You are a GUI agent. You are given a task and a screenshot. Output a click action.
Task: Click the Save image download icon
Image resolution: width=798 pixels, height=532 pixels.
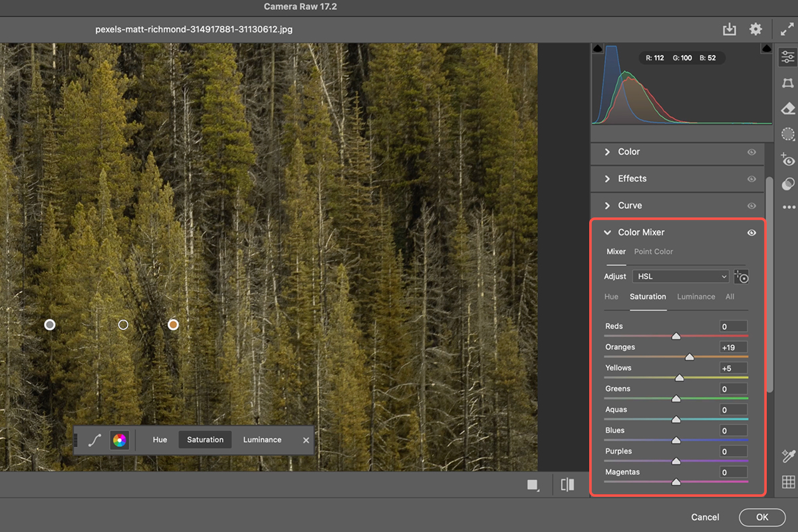[x=730, y=29]
